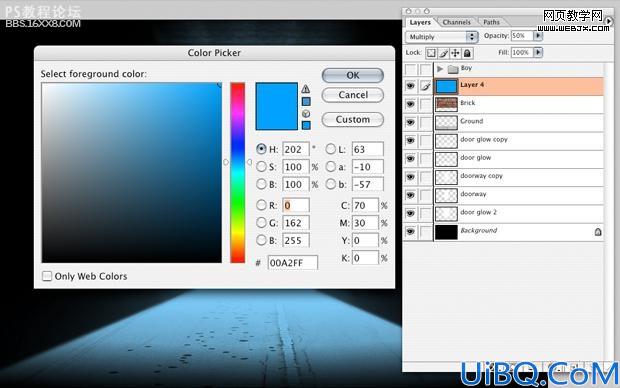Select the G green radio button
This screenshot has width=620, height=388.
pos(261,222)
